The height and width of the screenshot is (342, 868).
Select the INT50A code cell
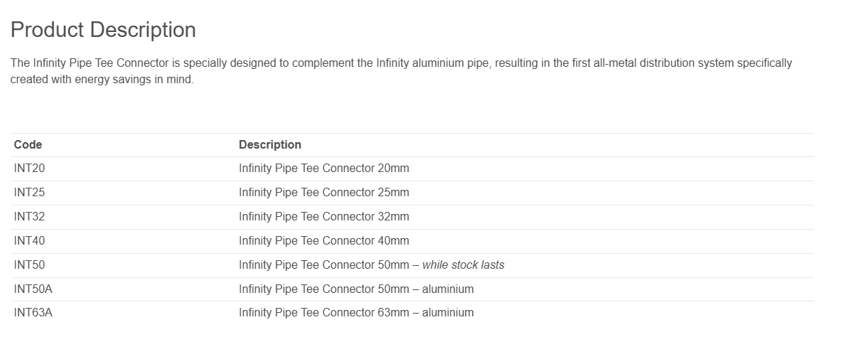pos(33,289)
